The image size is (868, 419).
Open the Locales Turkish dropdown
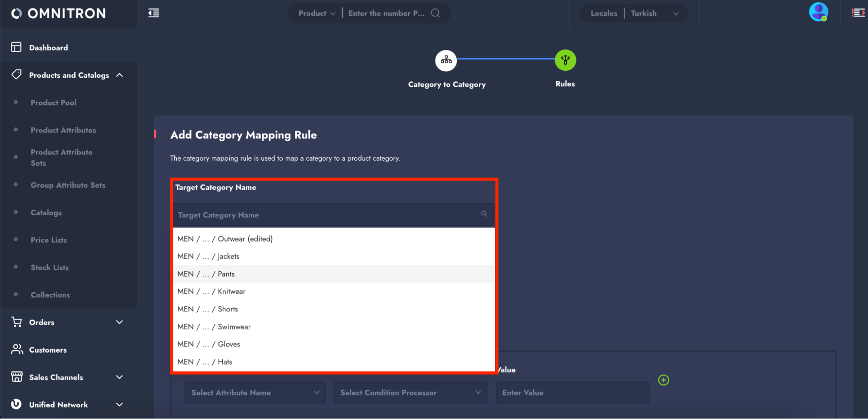point(653,13)
